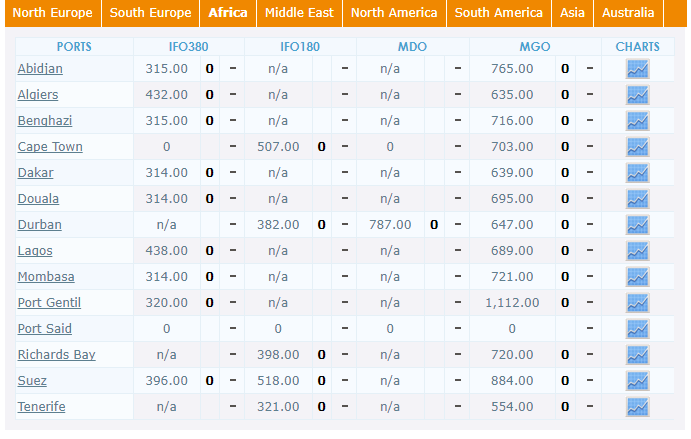Switch to the Australia tab

[628, 13]
